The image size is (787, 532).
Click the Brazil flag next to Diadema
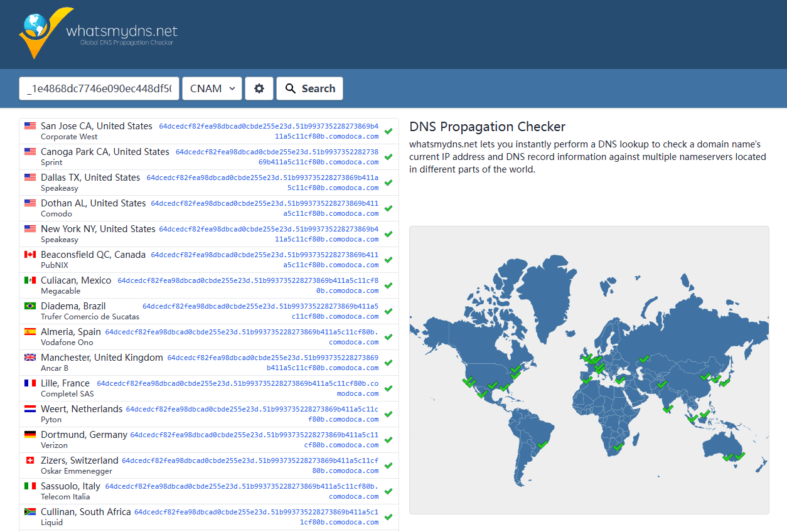(x=30, y=306)
